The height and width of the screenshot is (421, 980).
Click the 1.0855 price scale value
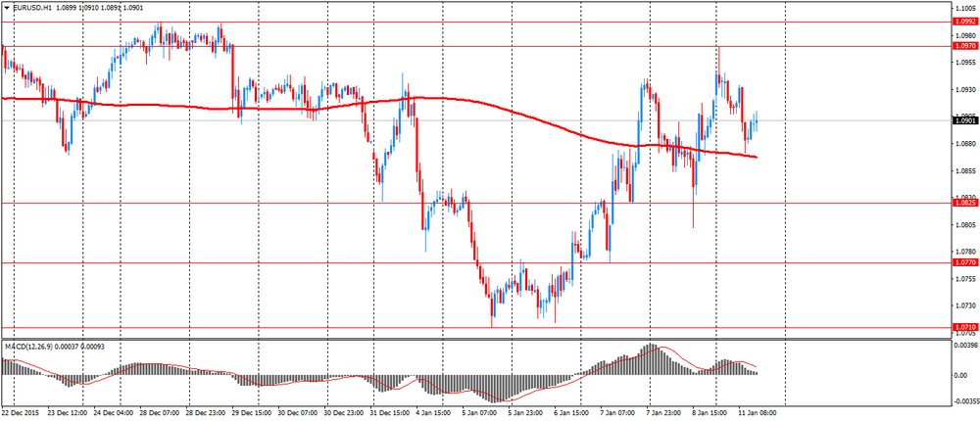click(x=963, y=170)
